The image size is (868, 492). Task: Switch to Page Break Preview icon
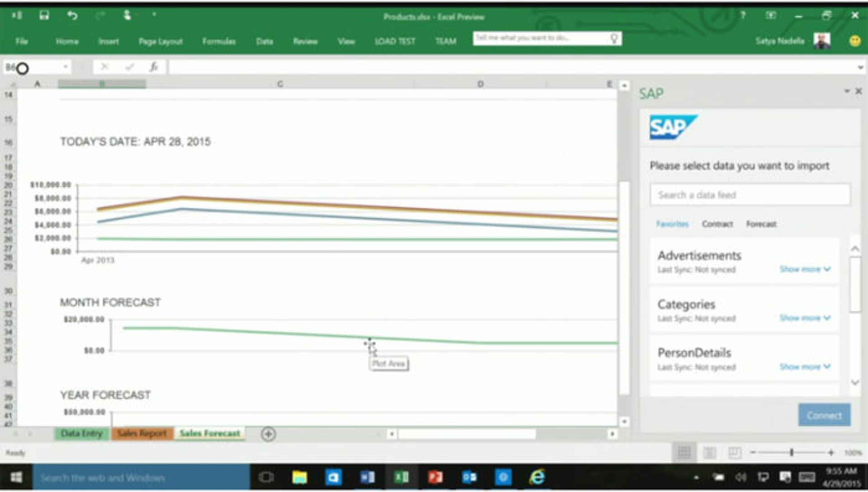coord(735,452)
